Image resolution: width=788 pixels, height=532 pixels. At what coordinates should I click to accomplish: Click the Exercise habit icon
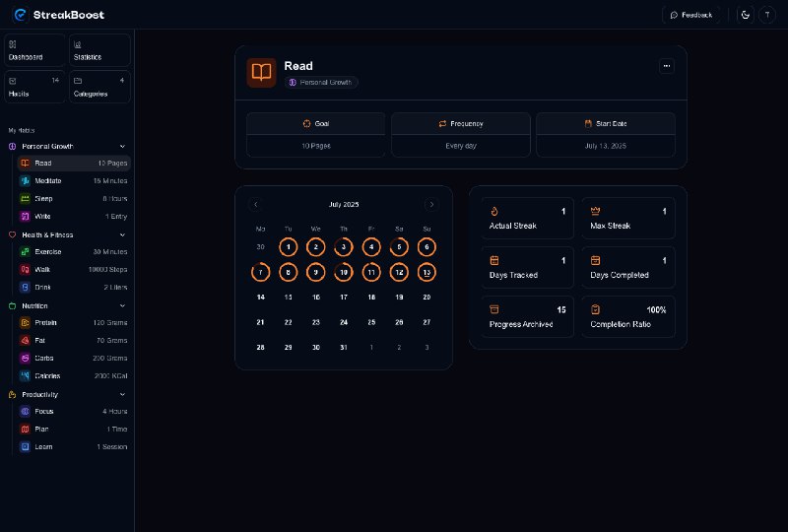(x=25, y=252)
